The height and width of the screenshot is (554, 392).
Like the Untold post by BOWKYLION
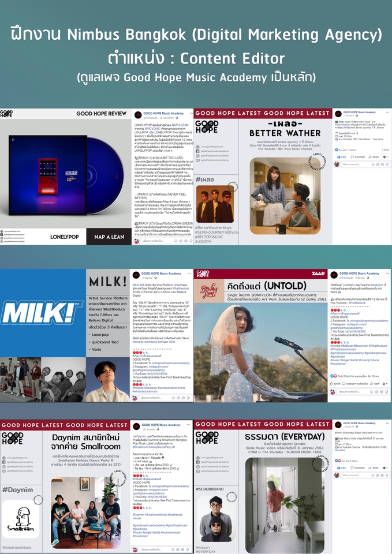[x=335, y=384]
